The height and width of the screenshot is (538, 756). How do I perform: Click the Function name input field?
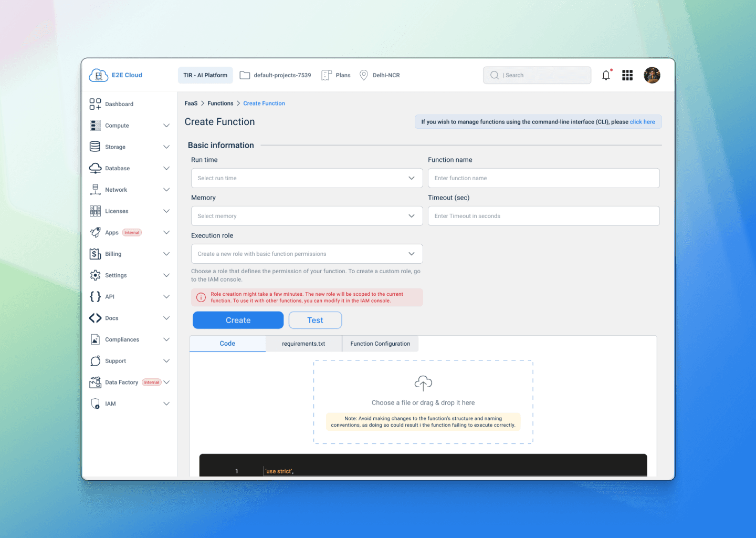point(543,178)
